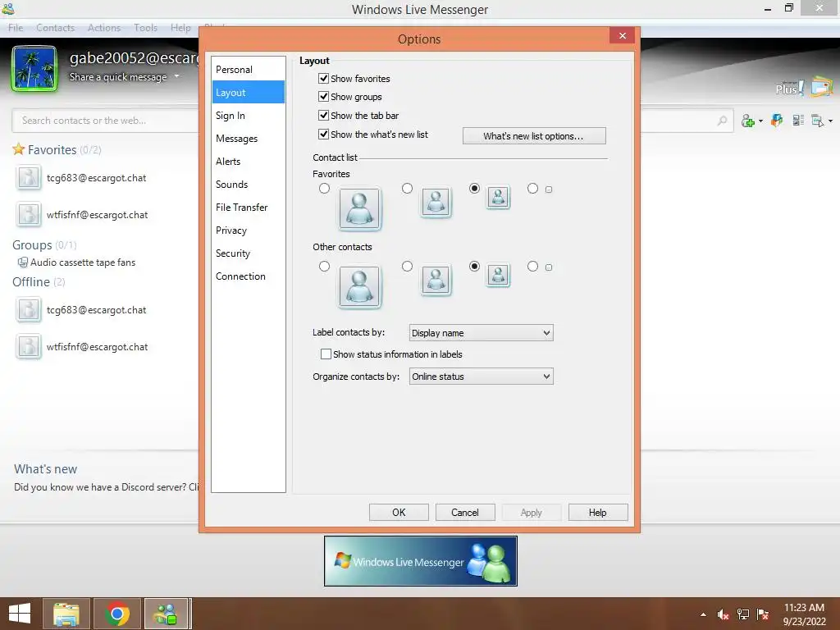Open Windows Start button
The width and height of the screenshot is (840, 630).
pos(20,614)
